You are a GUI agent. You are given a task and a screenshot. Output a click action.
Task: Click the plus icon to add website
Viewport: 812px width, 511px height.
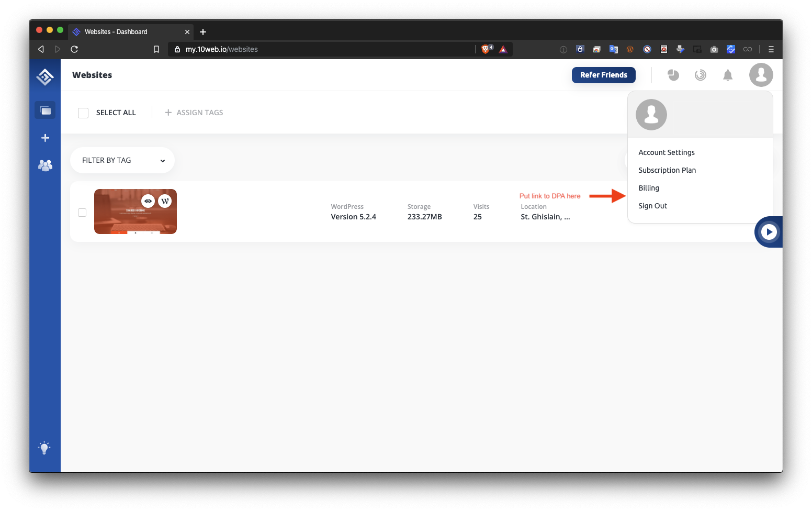[45, 138]
